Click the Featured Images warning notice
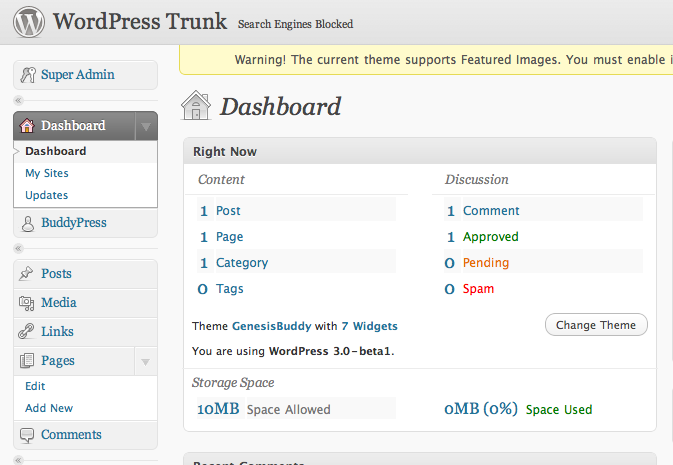The width and height of the screenshot is (673, 465). pos(426,60)
